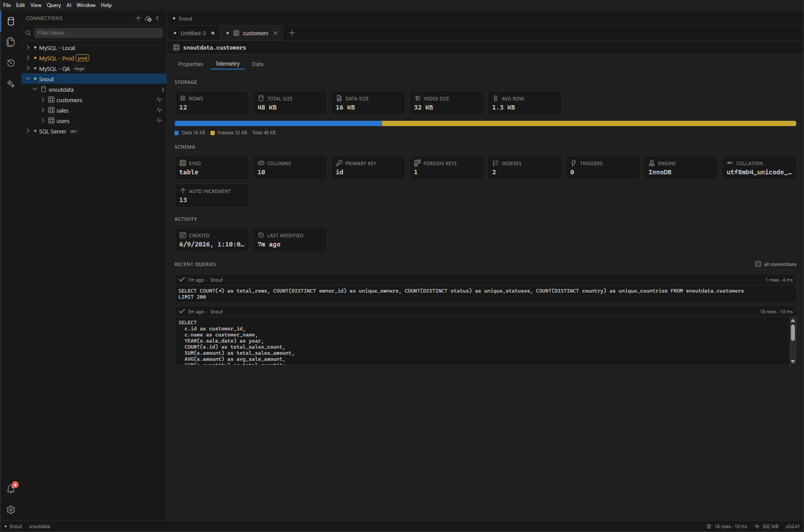Image resolution: width=804 pixels, height=532 pixels.
Task: Expand the MySQL - Prod connection
Action: coord(28,58)
